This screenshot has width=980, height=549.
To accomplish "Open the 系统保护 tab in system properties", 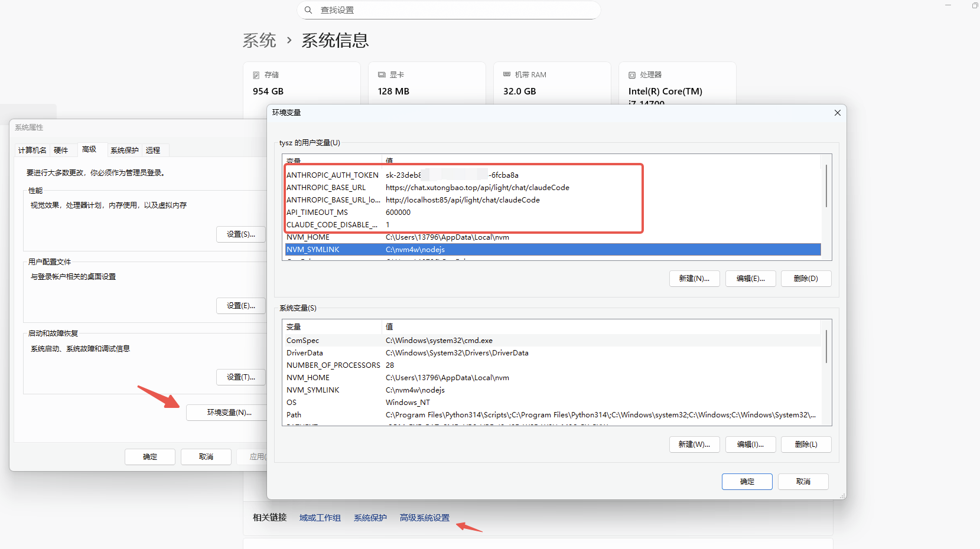I will 123,150.
